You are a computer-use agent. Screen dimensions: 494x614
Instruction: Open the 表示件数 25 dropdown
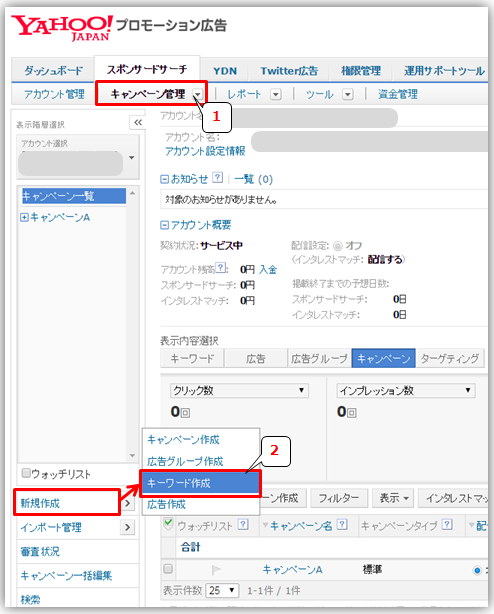point(222,590)
